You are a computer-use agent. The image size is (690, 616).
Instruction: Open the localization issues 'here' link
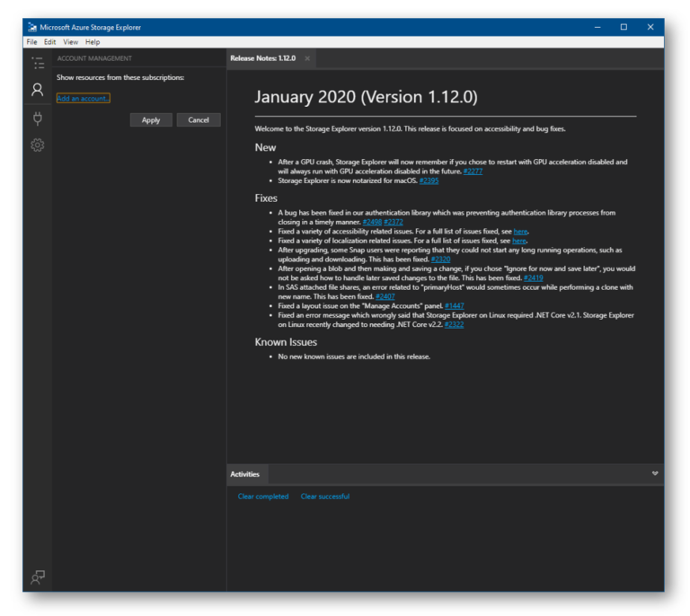[519, 241]
